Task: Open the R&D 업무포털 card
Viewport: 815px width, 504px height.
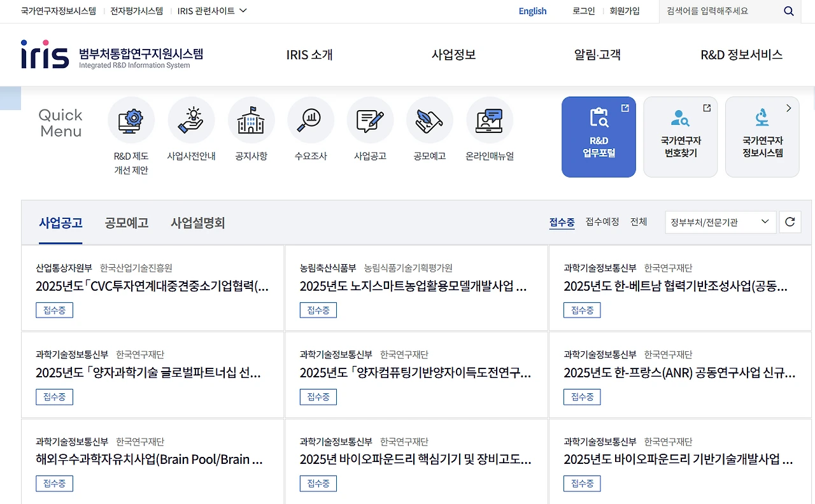Action: coord(599,137)
